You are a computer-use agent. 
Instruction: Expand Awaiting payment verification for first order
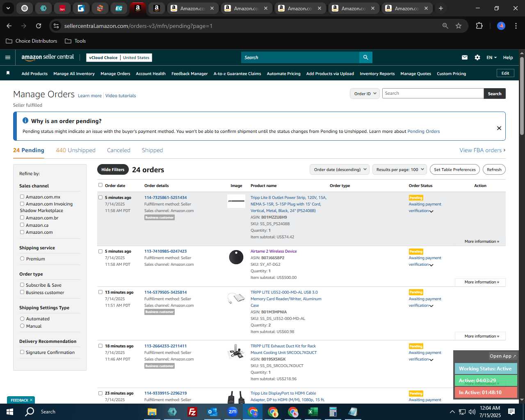click(425, 208)
